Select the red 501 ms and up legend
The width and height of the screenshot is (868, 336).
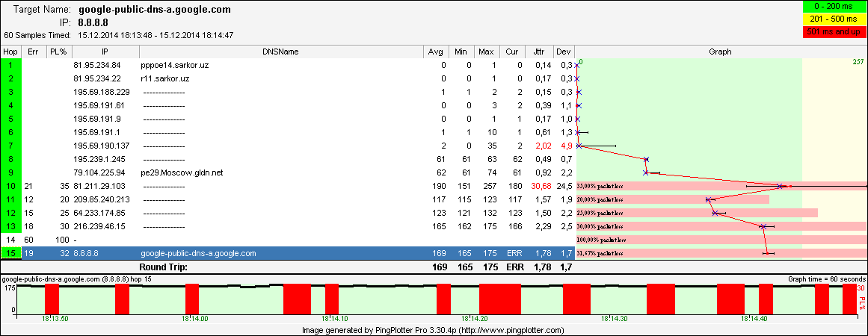834,31
